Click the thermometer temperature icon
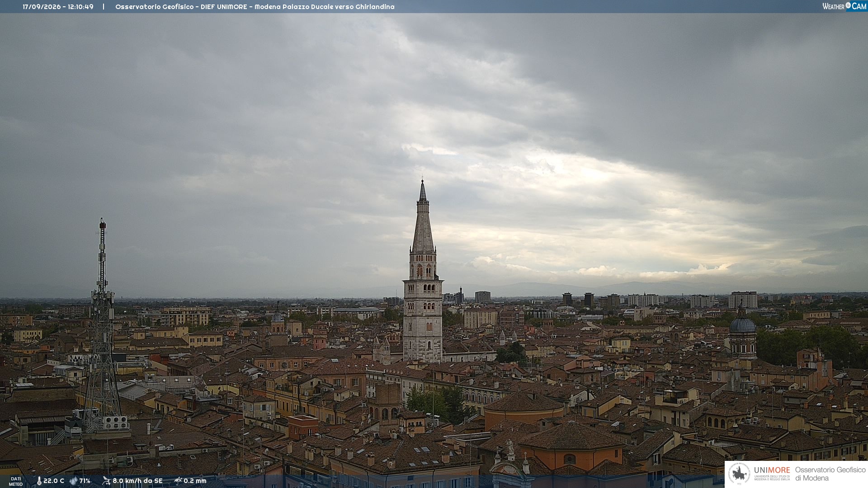868x488 pixels. click(39, 481)
